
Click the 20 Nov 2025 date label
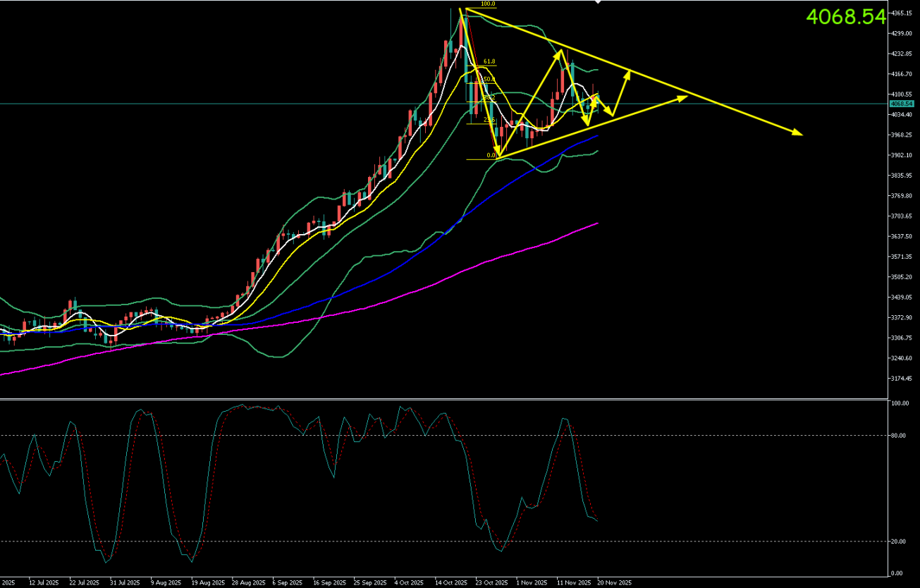point(615,583)
